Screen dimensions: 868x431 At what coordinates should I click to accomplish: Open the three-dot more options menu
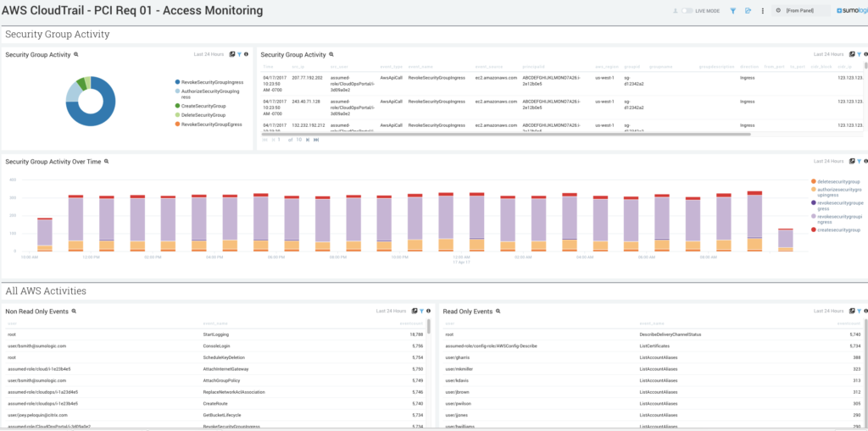pos(763,10)
